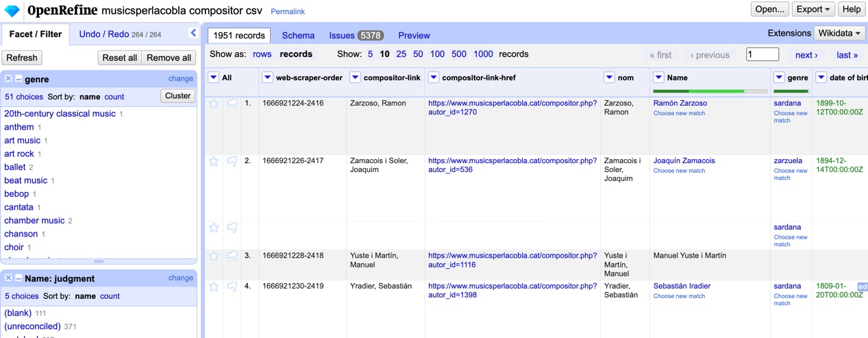
Task: Collapse the left facet panel arrow
Action: tap(193, 33)
